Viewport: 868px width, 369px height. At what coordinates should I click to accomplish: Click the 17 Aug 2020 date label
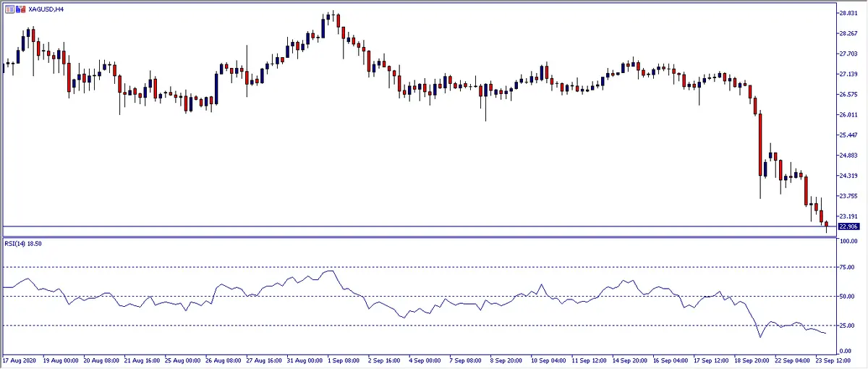pyautogui.click(x=20, y=359)
